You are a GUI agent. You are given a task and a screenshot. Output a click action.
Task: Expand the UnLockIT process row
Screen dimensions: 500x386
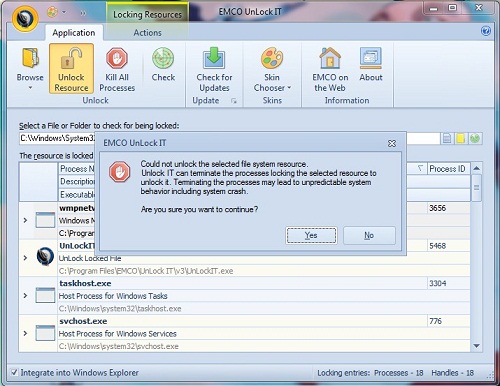point(25,258)
